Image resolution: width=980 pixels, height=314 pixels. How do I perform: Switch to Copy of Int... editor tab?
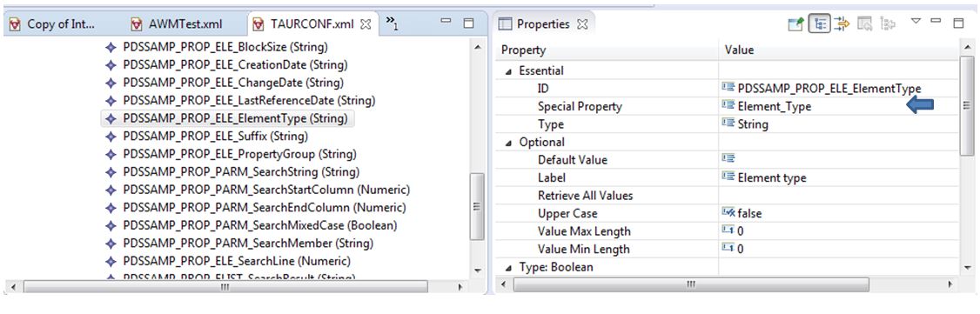(57, 24)
